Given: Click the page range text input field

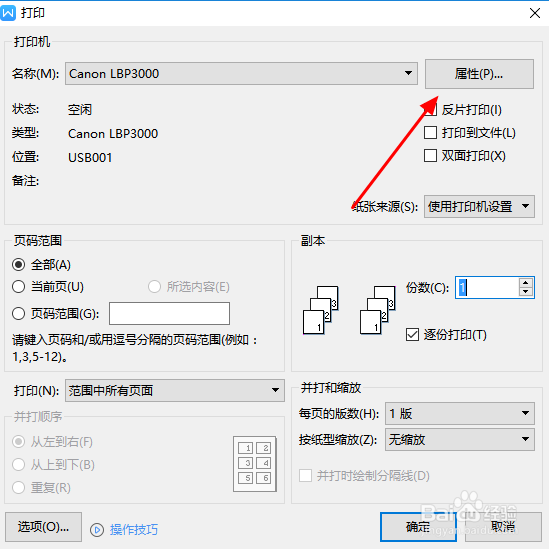Looking at the screenshot, I should click(169, 313).
